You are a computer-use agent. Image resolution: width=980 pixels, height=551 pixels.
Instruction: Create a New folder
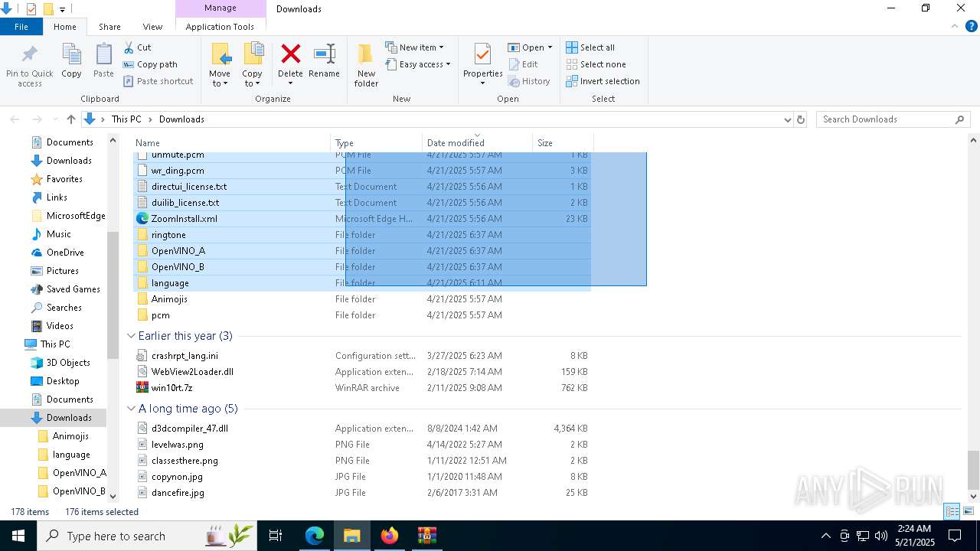[x=366, y=64]
